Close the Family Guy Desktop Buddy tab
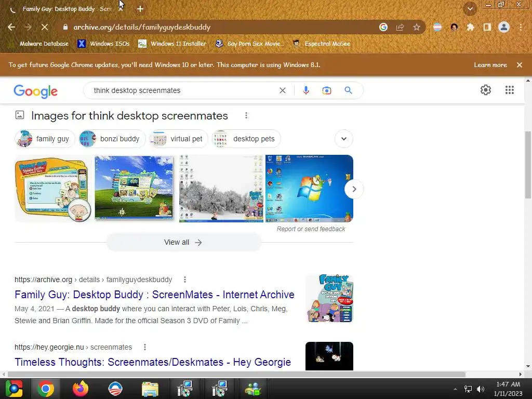The image size is (532, 399). pos(121,9)
